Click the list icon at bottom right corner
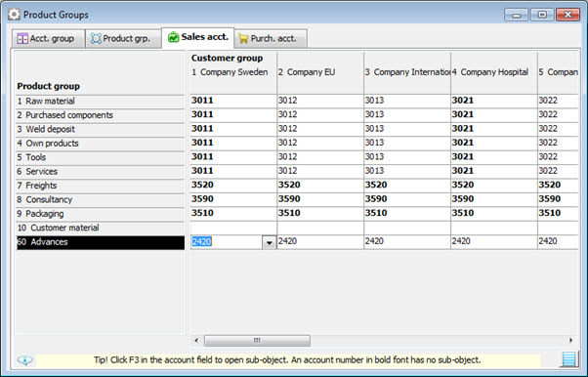This screenshot has width=588, height=377. pos(568,359)
